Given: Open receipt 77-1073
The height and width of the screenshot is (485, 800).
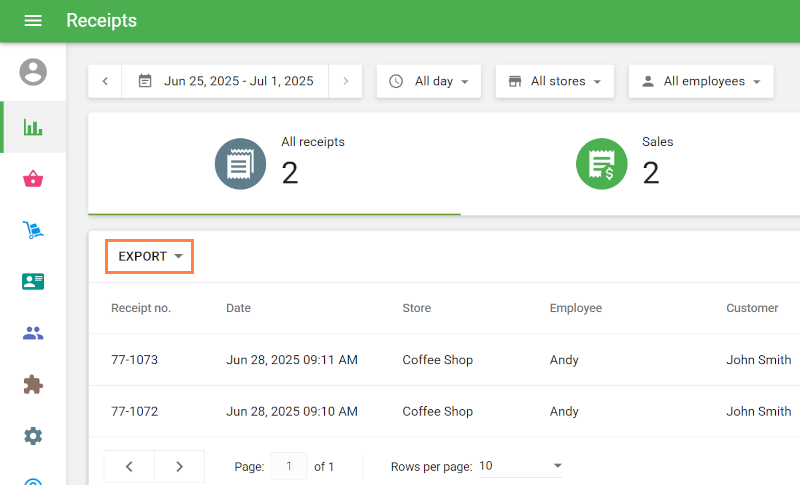Looking at the screenshot, I should coord(135,360).
